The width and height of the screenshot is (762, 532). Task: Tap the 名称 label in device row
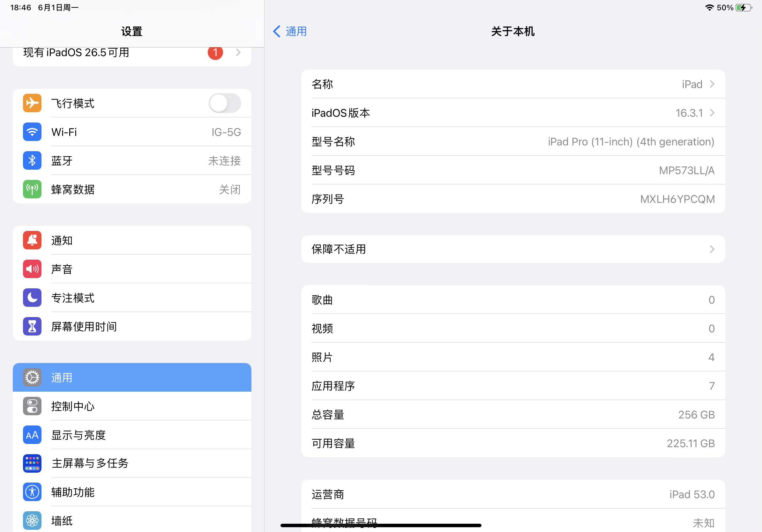(x=322, y=84)
